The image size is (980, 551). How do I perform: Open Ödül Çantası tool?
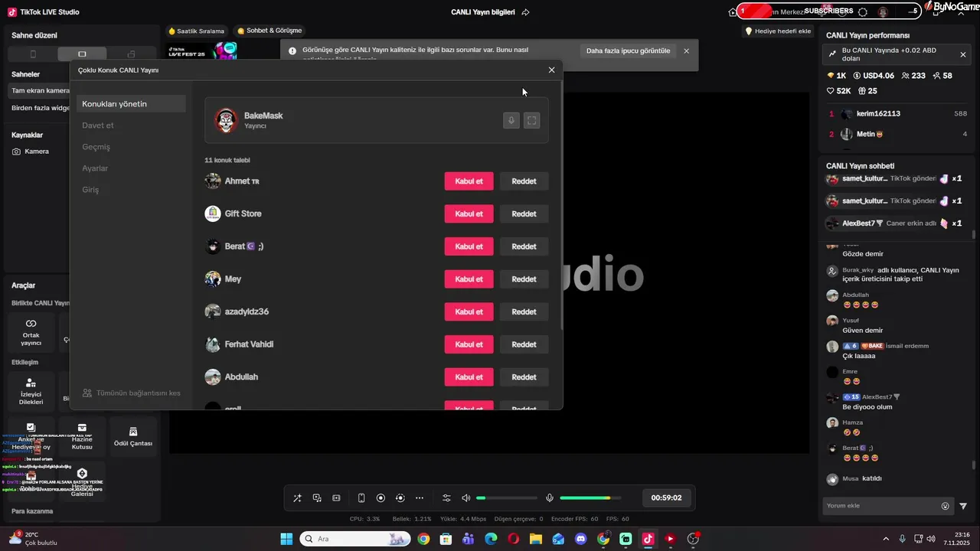(133, 437)
